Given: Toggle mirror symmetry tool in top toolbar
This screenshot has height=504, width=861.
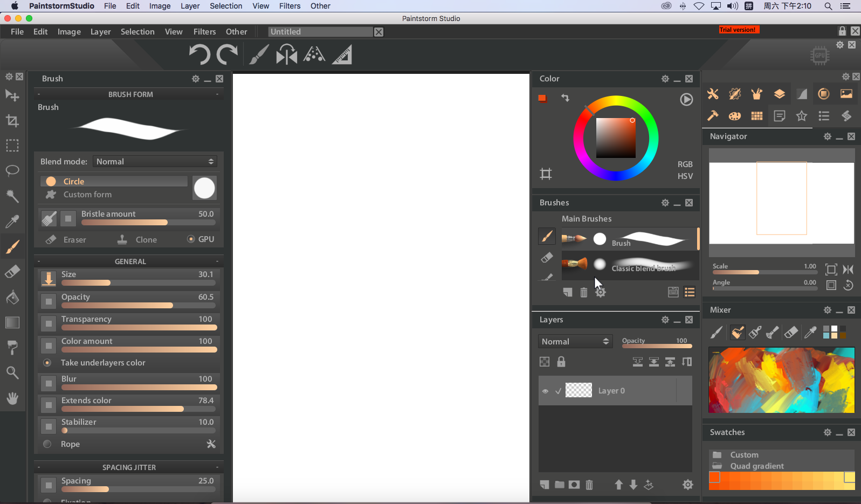Looking at the screenshot, I should (287, 54).
